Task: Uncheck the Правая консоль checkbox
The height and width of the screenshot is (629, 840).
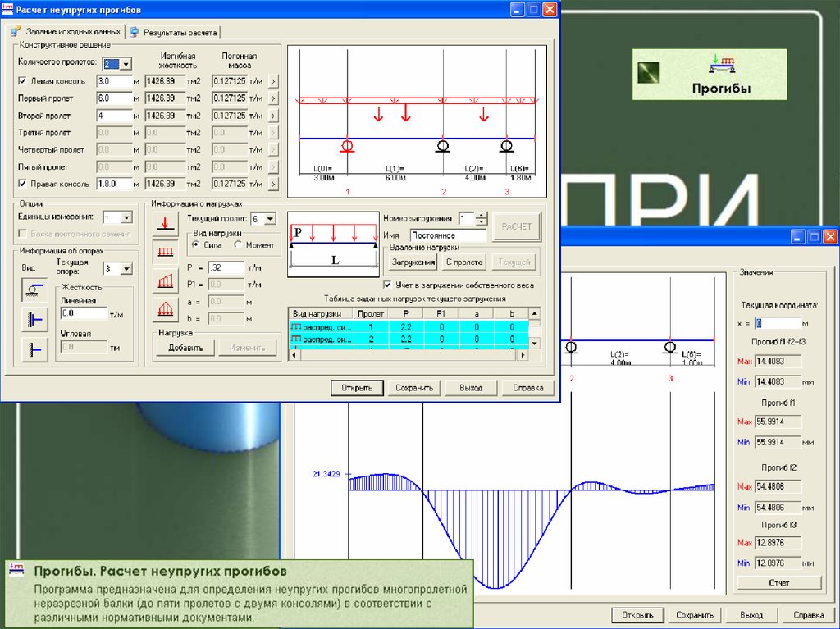Action: pyautogui.click(x=23, y=184)
